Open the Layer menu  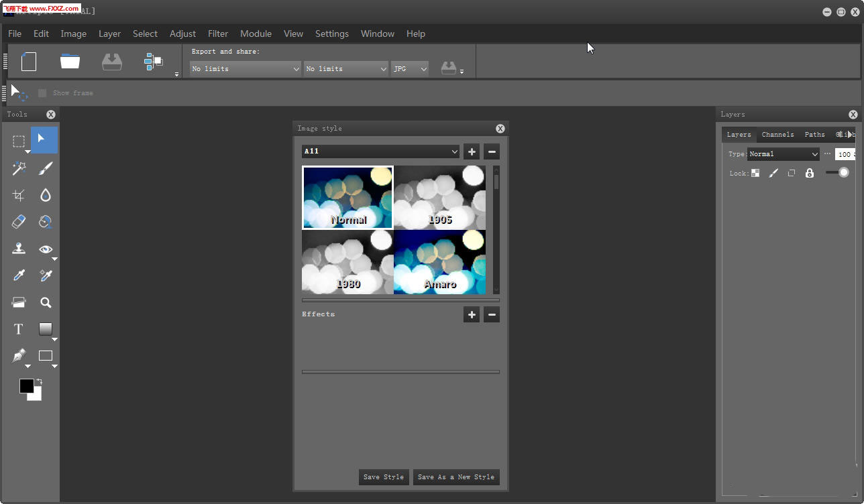(x=109, y=34)
